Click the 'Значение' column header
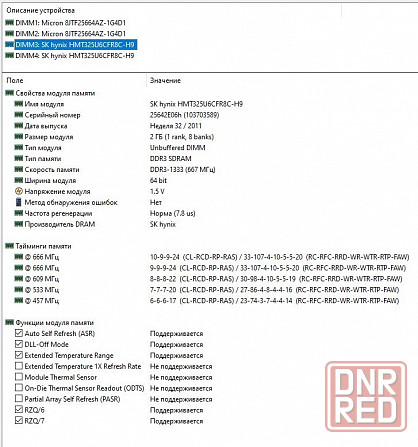This screenshot has height=447, width=418. click(165, 80)
